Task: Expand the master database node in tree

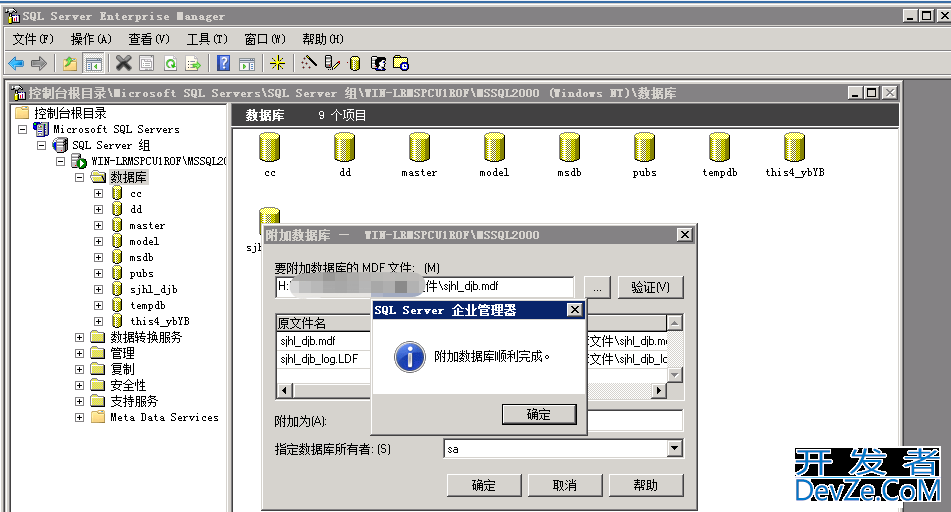Action: click(98, 225)
